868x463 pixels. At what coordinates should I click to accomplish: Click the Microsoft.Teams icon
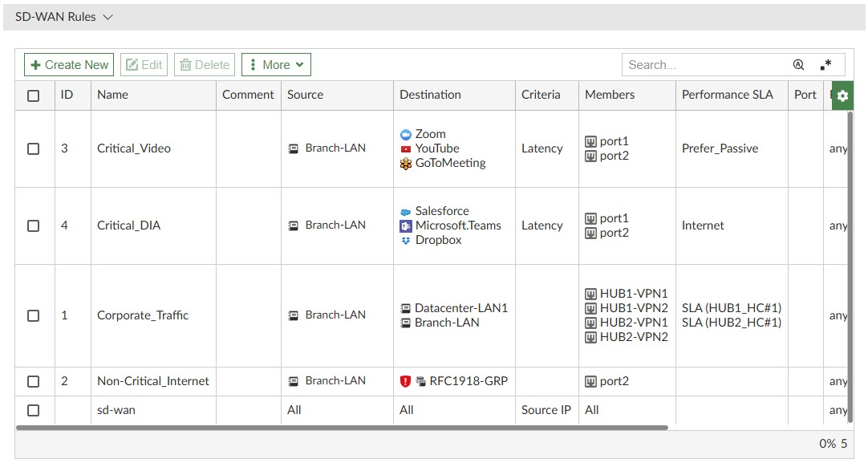405,225
